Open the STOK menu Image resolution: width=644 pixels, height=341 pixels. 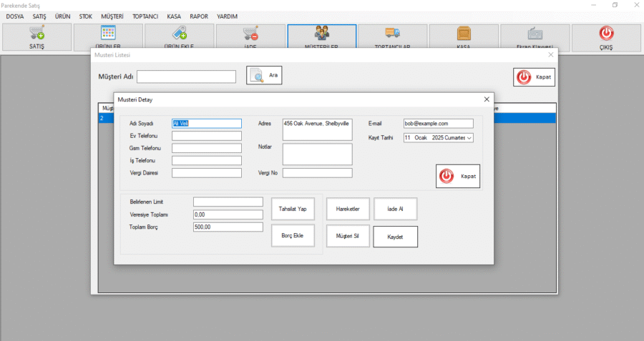pyautogui.click(x=85, y=16)
